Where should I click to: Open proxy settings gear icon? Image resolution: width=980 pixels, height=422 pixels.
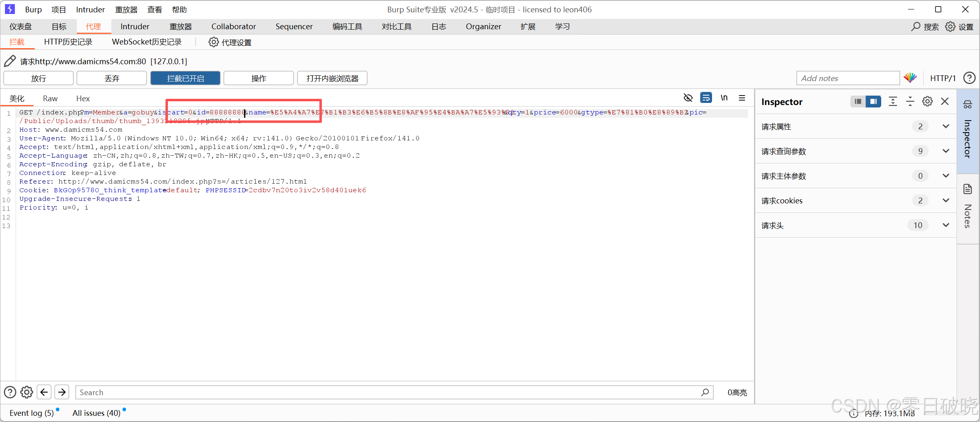point(213,42)
